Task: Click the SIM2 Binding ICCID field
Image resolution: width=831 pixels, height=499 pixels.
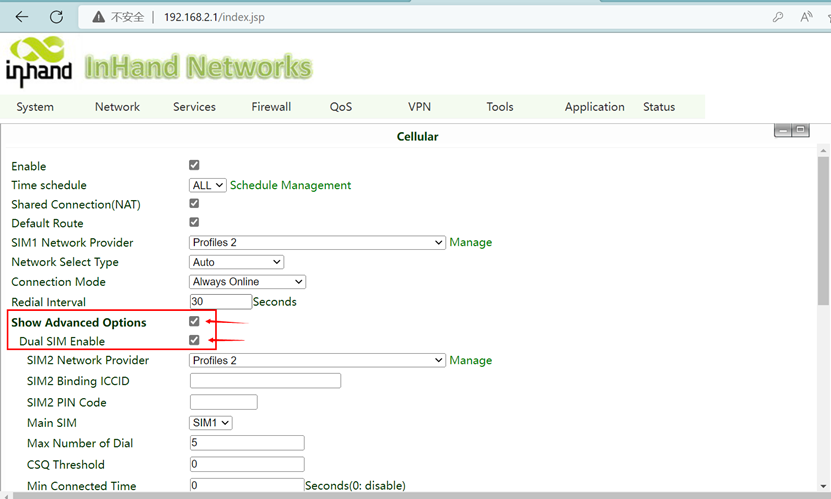Action: 265,381
